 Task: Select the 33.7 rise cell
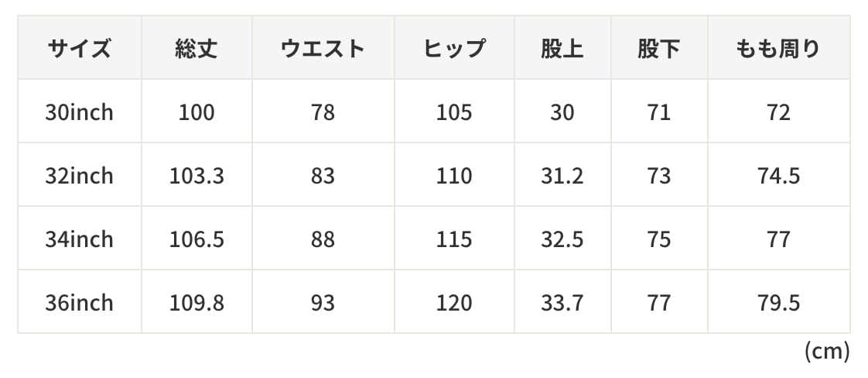pyautogui.click(x=562, y=303)
